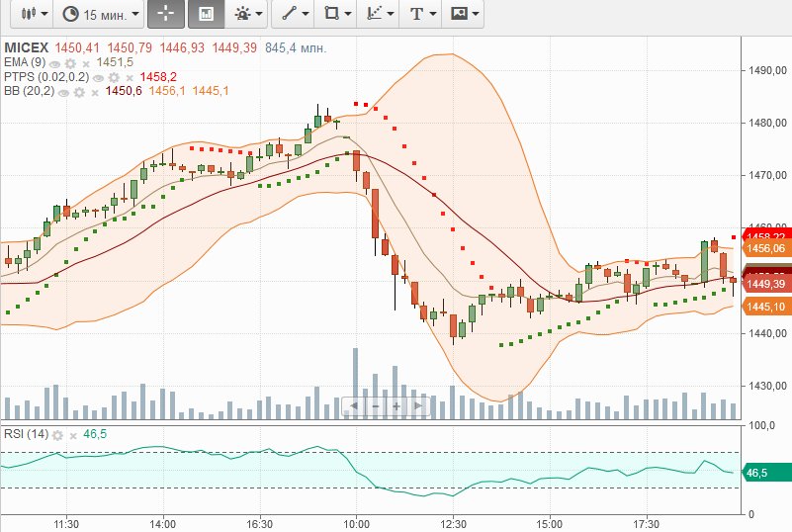Open RSI (14) settings gear
Viewport: 792px width, 532px height.
(58, 435)
